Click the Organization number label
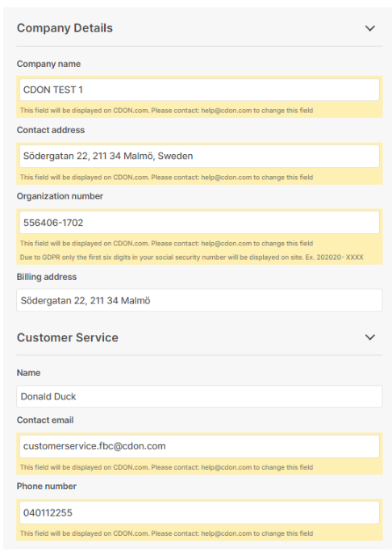Viewport: 392px width, 556px height. 60,196
